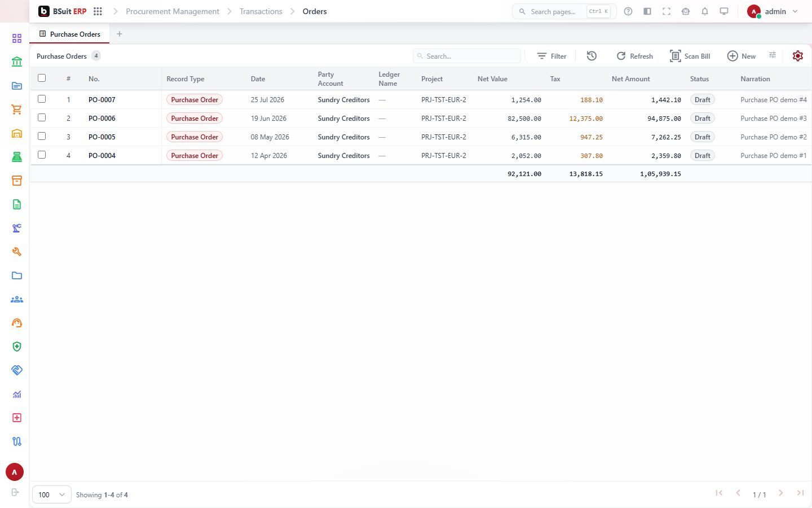This screenshot has height=508, width=812.
Task: Jump to the last page arrow
Action: pyautogui.click(x=800, y=493)
